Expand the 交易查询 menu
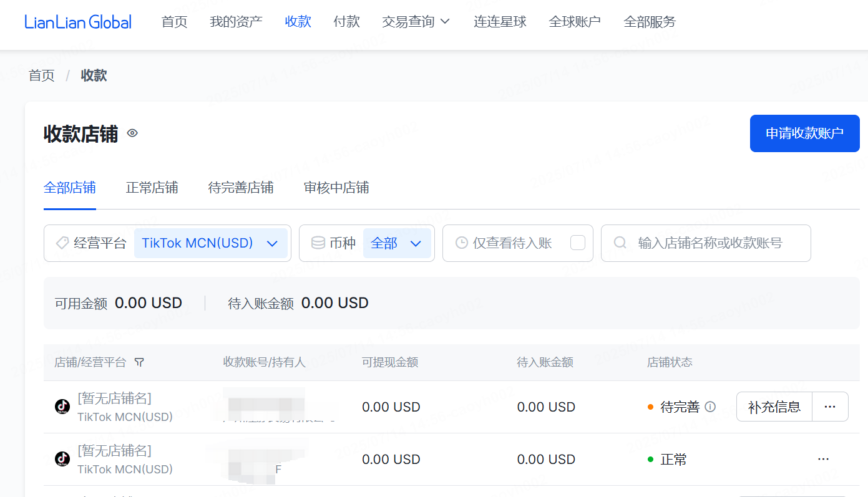This screenshot has width=868, height=497. tap(416, 22)
